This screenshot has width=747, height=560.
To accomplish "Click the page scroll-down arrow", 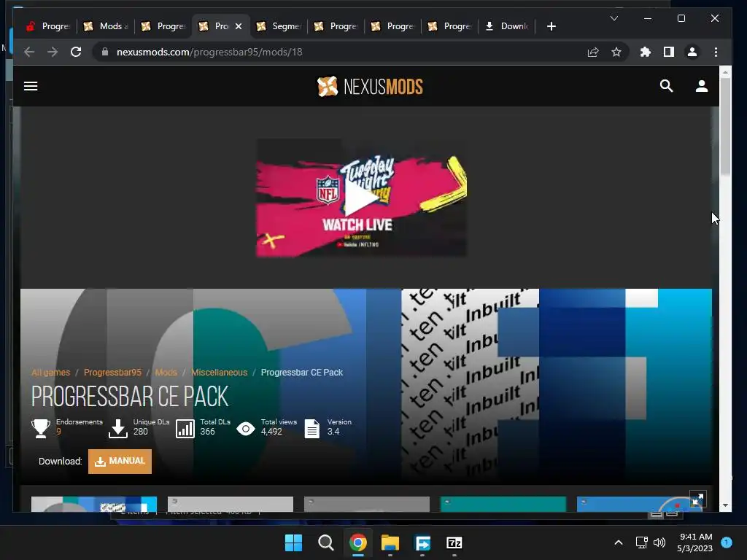I will (x=725, y=505).
